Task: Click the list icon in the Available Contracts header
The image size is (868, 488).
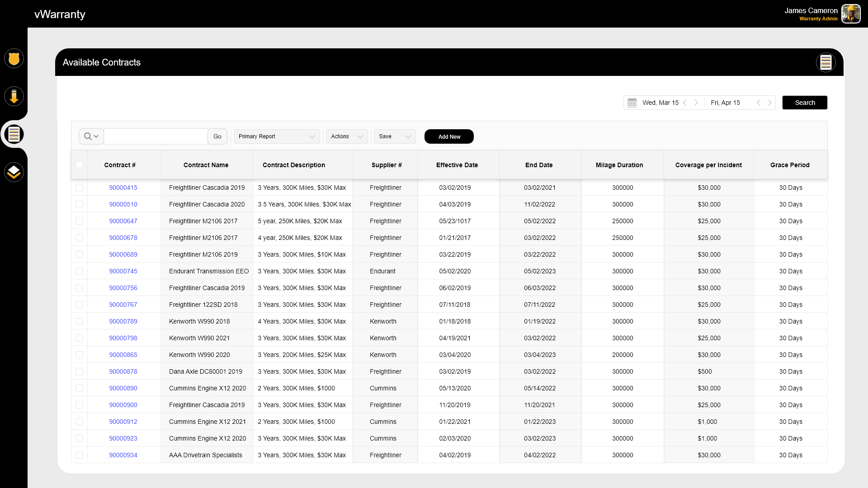Action: [826, 62]
